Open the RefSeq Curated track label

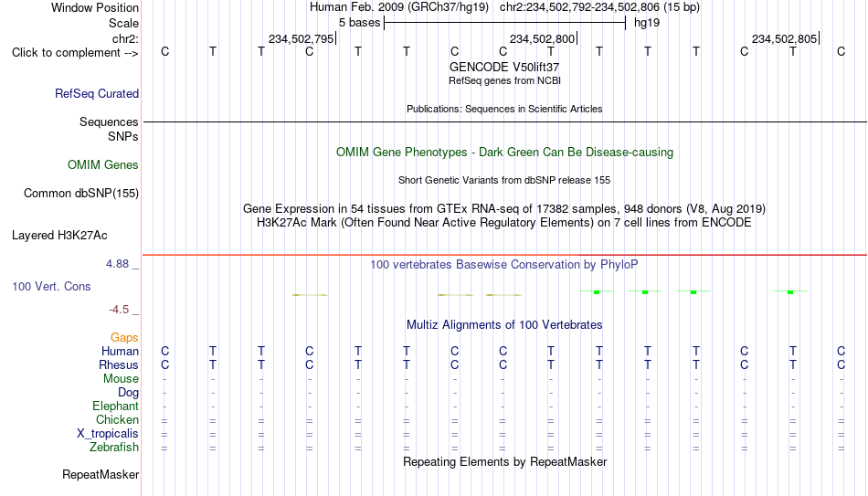coord(96,93)
